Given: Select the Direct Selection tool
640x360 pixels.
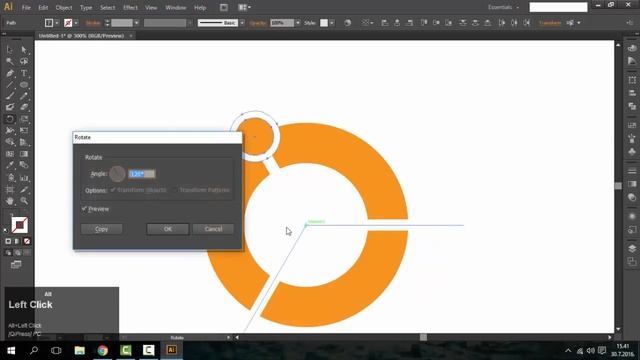Looking at the screenshot, I should [x=24, y=50].
